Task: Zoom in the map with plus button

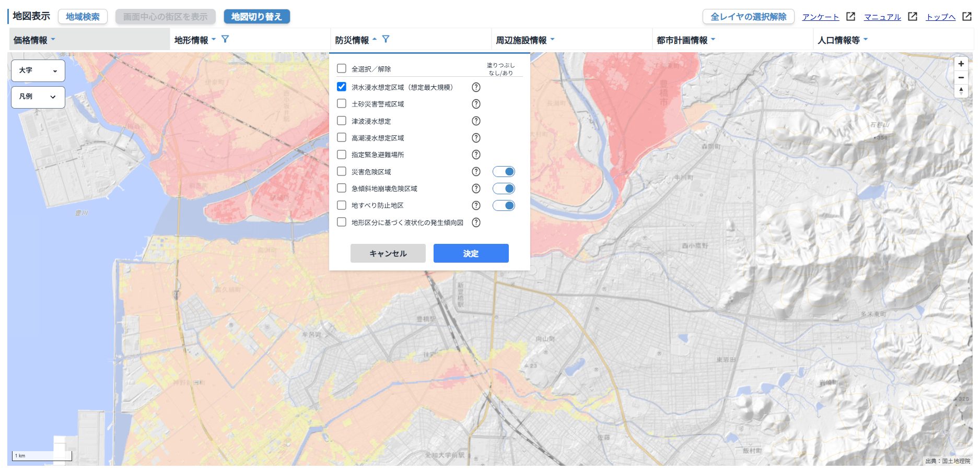Action: (x=961, y=64)
